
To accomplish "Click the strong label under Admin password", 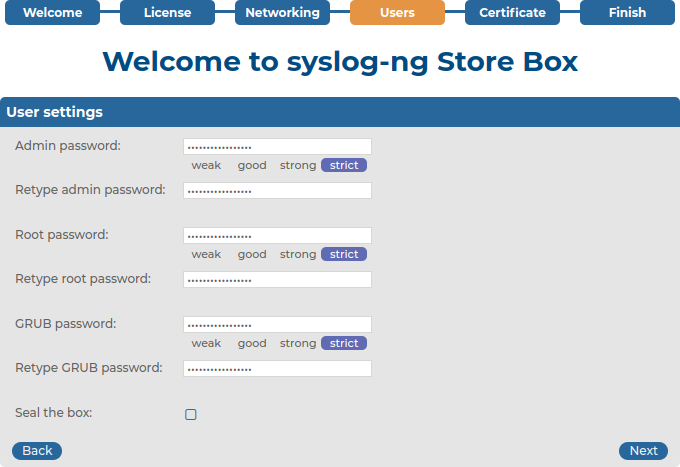I will (298, 165).
